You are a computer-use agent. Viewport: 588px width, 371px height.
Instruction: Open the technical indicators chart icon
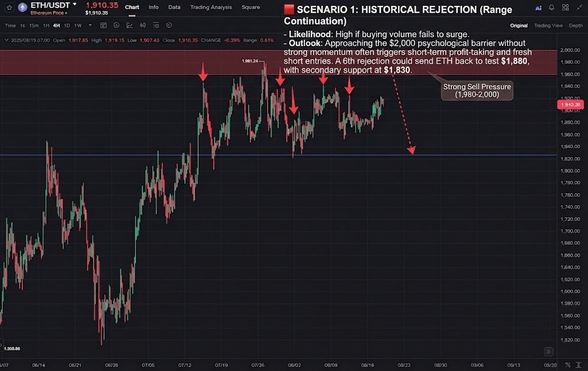(x=129, y=25)
